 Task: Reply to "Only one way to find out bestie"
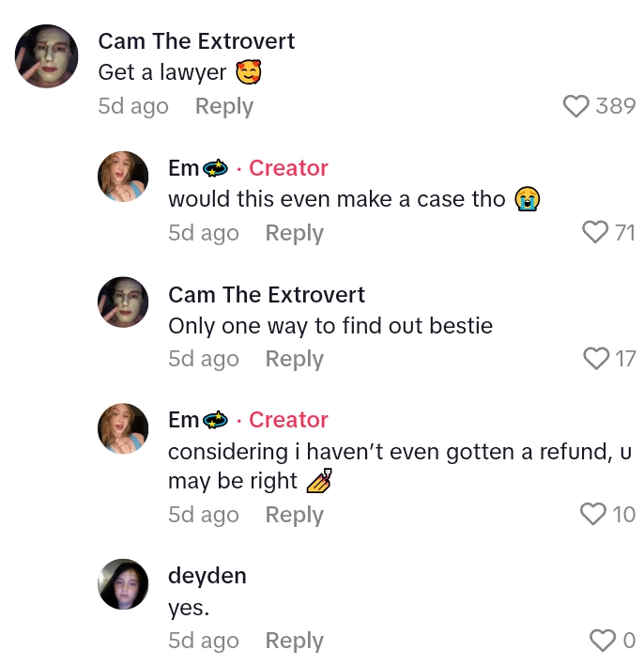tap(294, 358)
